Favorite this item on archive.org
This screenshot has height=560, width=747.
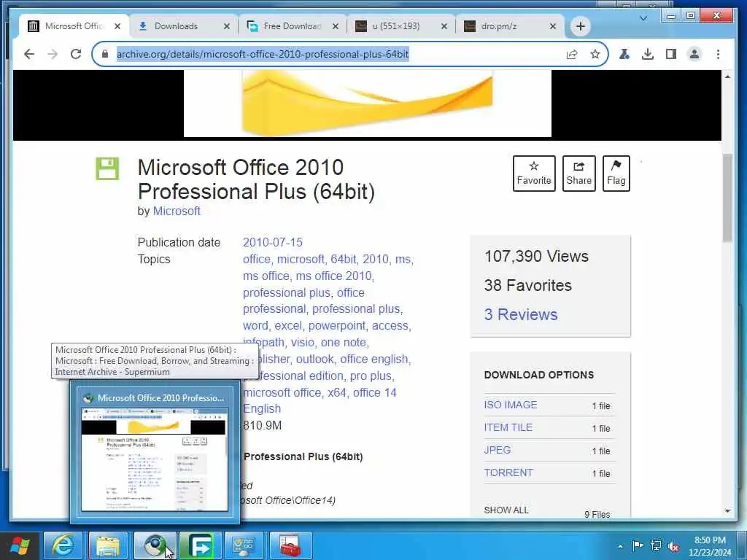[x=534, y=174]
